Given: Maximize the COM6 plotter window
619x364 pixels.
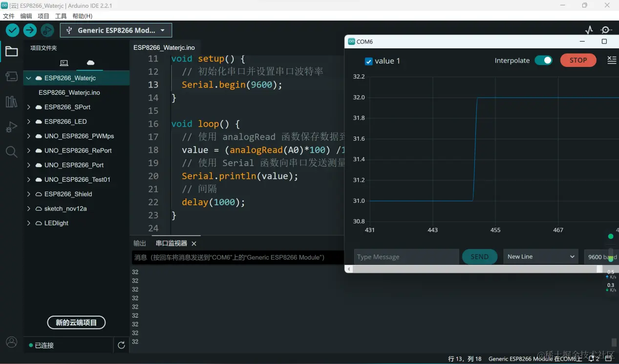Looking at the screenshot, I should point(604,42).
